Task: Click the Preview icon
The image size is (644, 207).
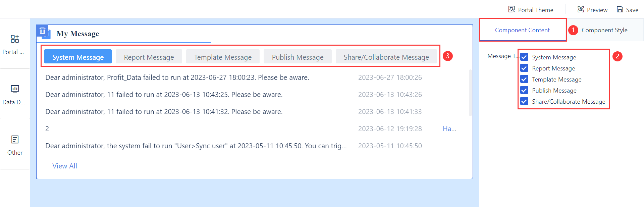Action: point(580,9)
